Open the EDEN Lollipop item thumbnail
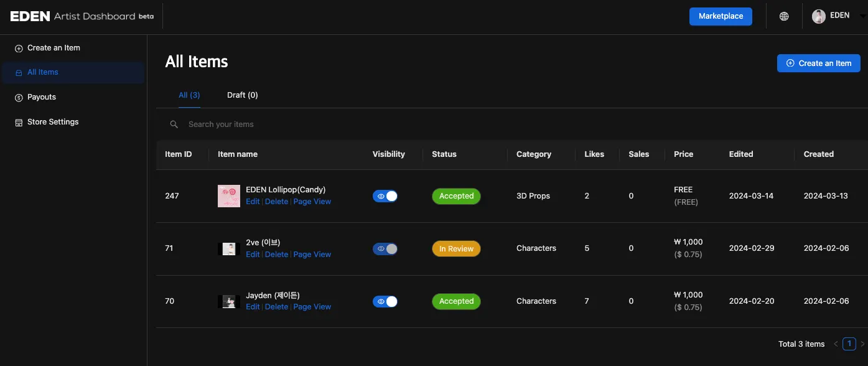This screenshot has height=366, width=868. [229, 196]
